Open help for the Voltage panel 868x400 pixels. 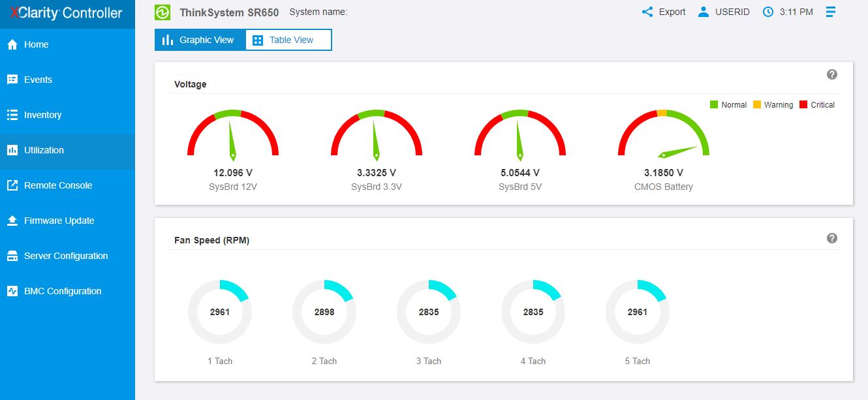832,74
